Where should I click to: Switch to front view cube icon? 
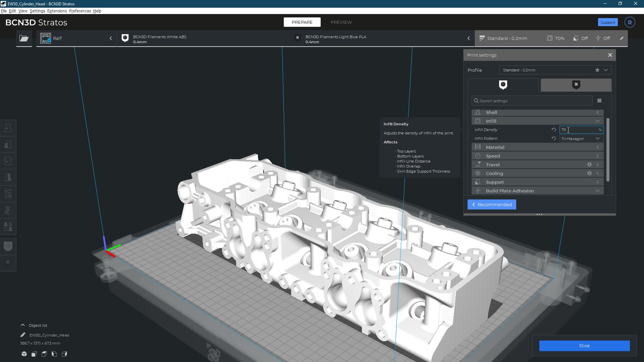pyautogui.click(x=34, y=354)
